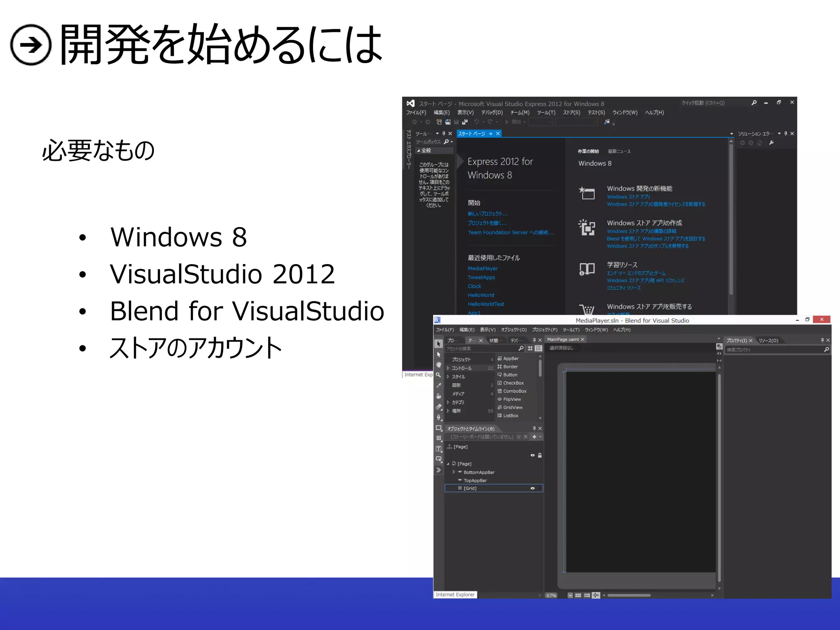Viewport: 840px width, 630px height.
Task: Pin the Objects and Timeline panel in Blend
Action: tap(534, 428)
